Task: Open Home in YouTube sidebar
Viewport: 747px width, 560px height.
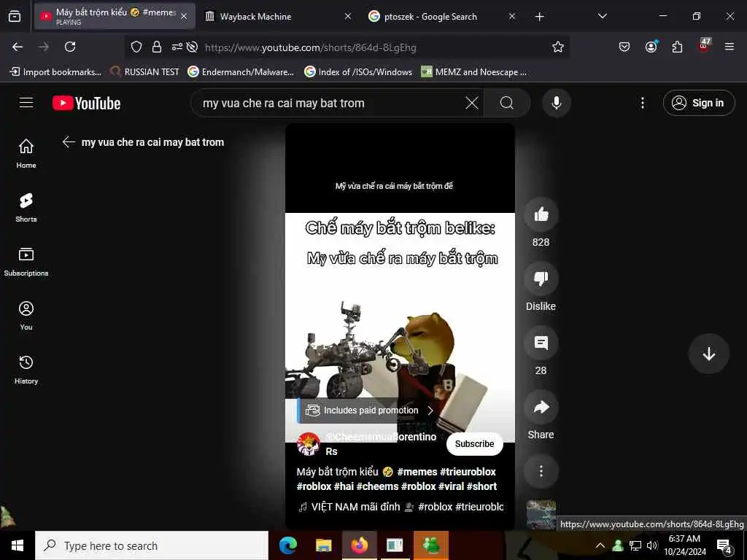Action: (26, 153)
